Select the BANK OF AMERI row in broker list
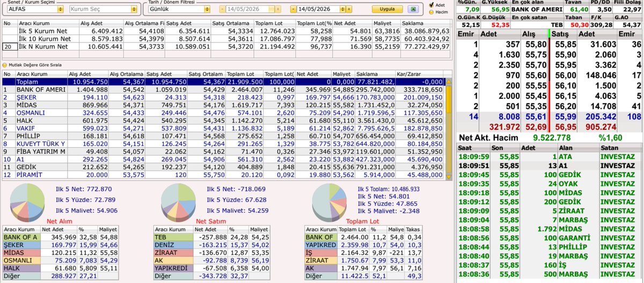 (x=223, y=89)
